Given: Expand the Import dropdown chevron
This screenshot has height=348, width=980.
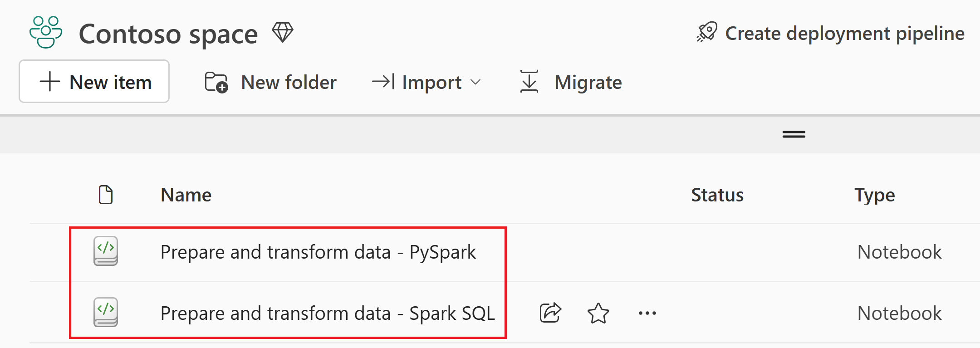Looking at the screenshot, I should pos(475,82).
